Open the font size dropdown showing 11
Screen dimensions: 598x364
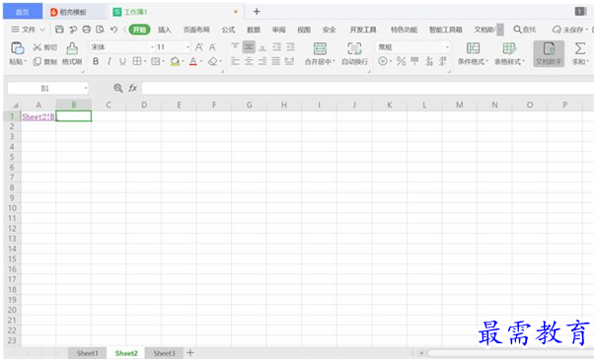coord(188,47)
